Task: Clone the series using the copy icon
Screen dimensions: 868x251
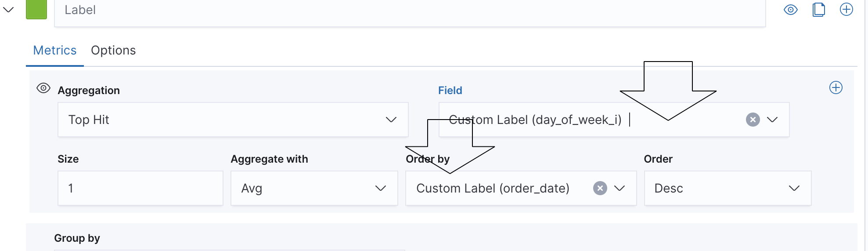Action: pyautogui.click(x=819, y=10)
